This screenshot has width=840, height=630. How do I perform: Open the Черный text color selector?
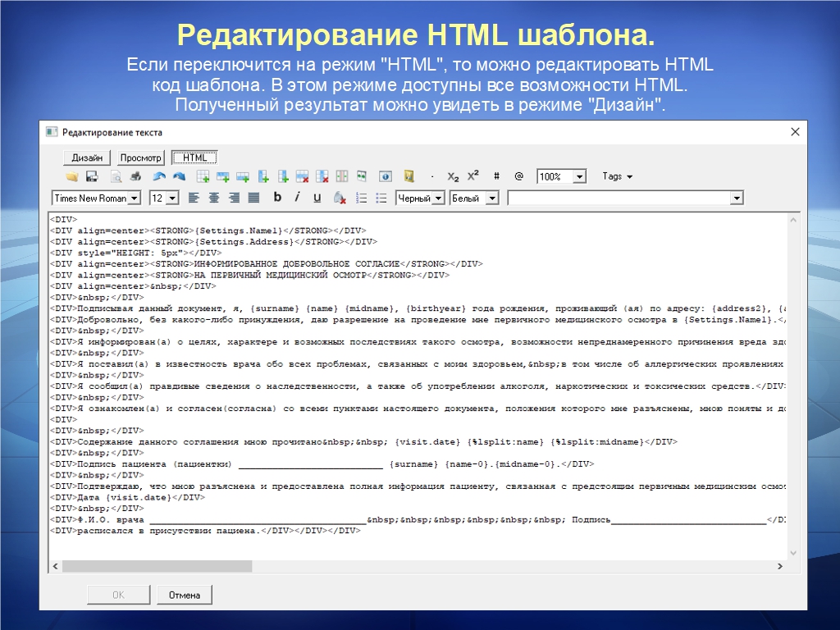[x=438, y=199]
